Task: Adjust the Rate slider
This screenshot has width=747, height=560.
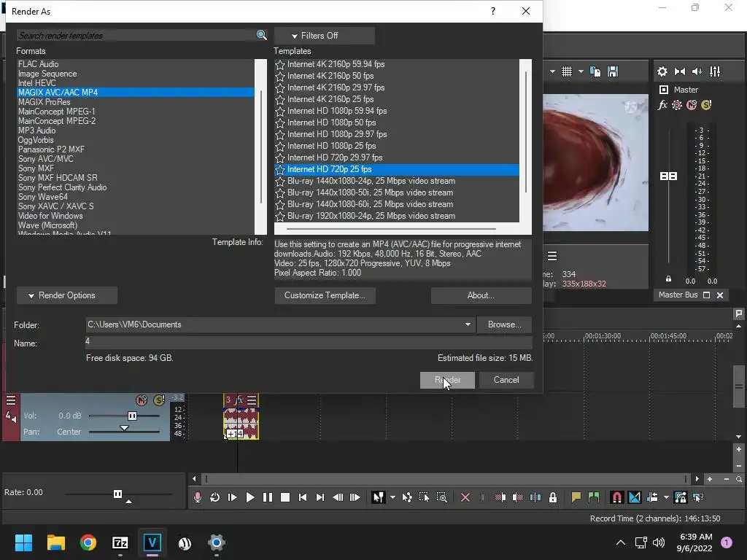Action: click(117, 494)
